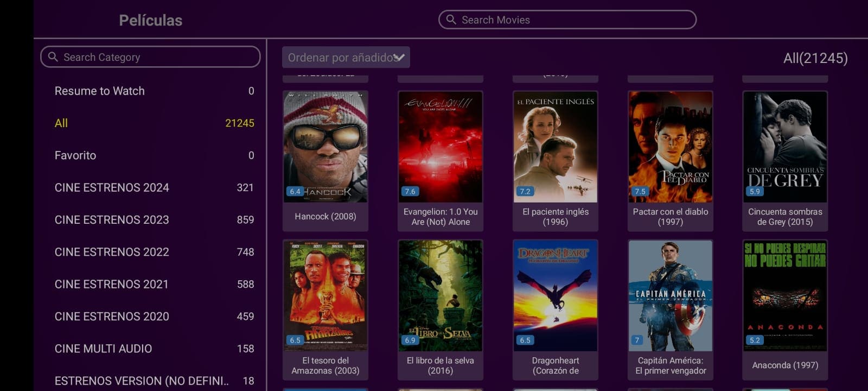Open CINE ESTRENOS 2023 list
Screen dimensions: 868x391
[112, 220]
